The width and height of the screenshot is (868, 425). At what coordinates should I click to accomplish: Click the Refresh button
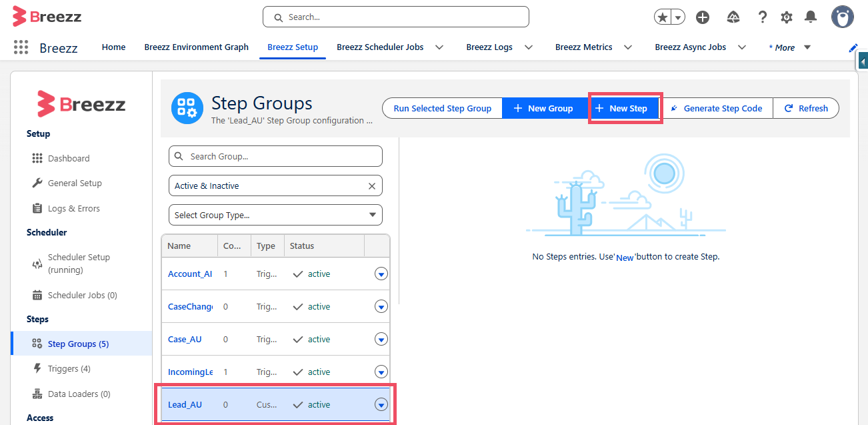coord(805,109)
